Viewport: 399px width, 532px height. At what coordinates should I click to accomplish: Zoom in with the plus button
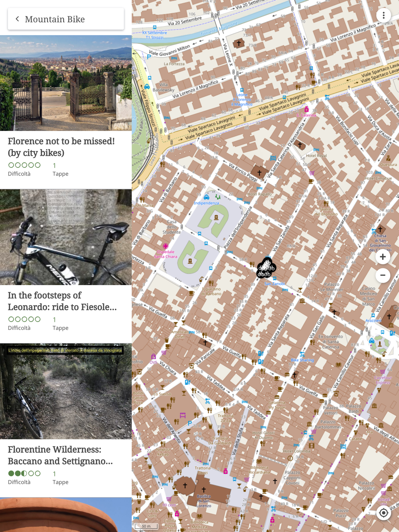click(x=383, y=257)
